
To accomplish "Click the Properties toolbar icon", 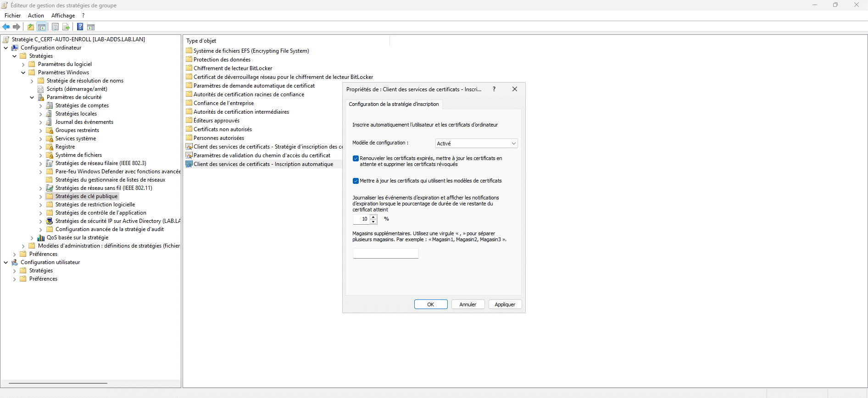I will [x=55, y=27].
